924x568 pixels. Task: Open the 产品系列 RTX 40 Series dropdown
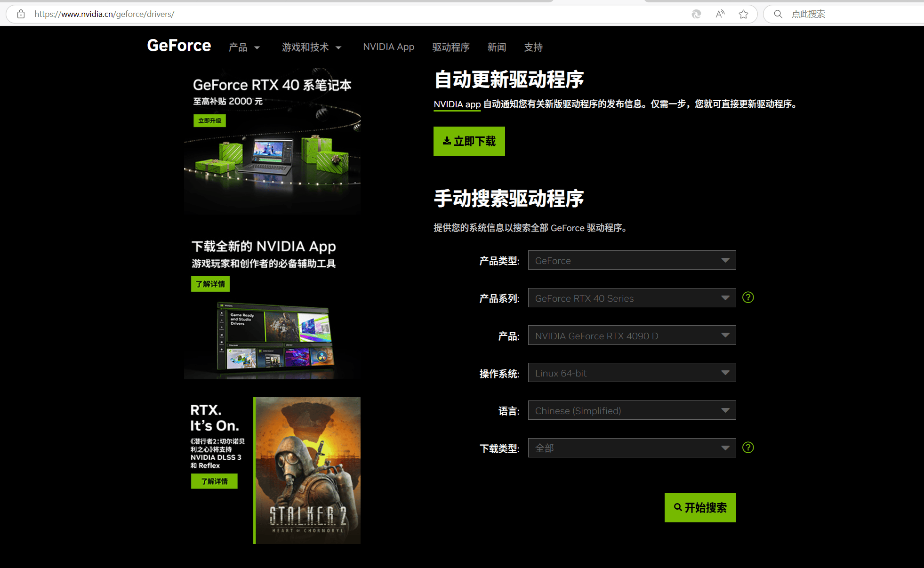(x=632, y=298)
